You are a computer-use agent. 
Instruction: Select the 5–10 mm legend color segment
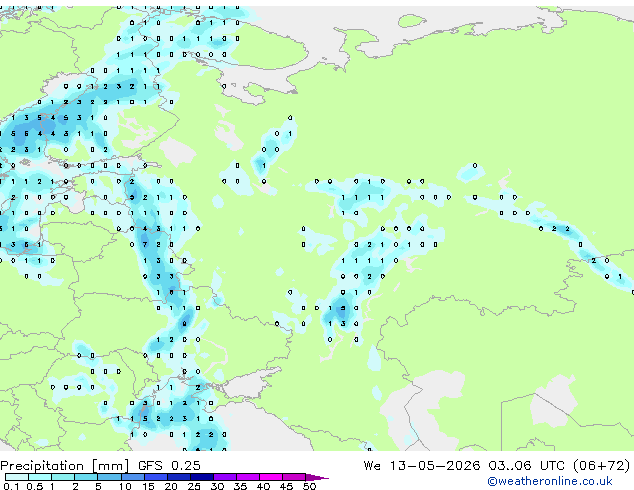click(x=109, y=477)
